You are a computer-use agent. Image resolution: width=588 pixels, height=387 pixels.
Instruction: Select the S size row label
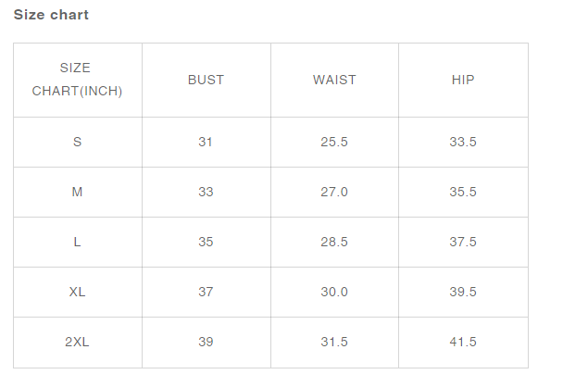tap(77, 143)
